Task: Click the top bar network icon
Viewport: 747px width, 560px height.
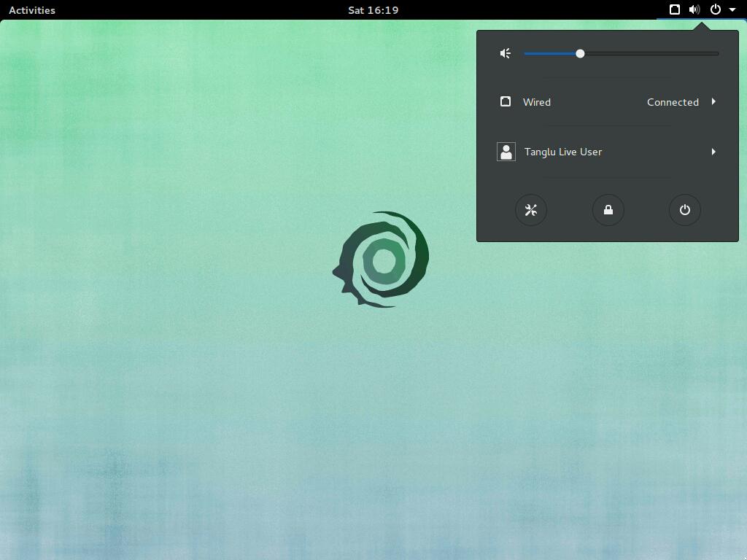Action: tap(675, 9)
